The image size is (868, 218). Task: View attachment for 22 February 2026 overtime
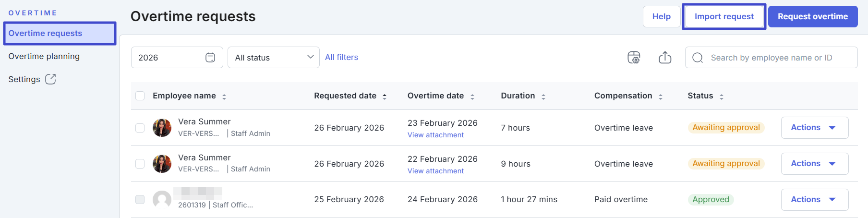[435, 171]
